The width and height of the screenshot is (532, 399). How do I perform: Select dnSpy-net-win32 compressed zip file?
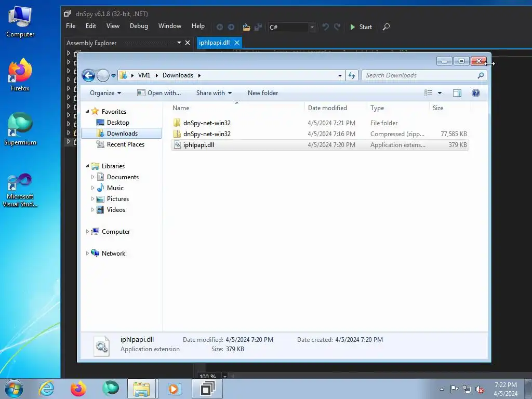tap(320, 134)
